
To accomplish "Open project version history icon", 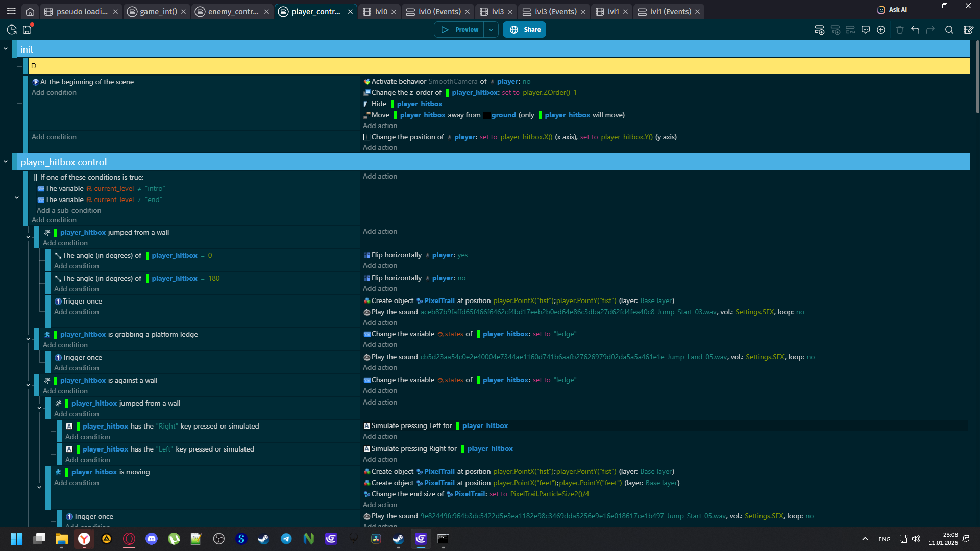I will point(11,30).
